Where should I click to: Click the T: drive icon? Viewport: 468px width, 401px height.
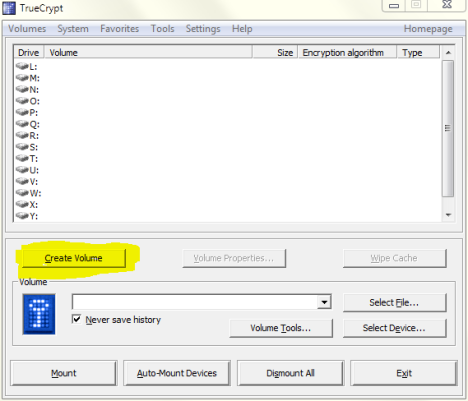pyautogui.click(x=22, y=158)
